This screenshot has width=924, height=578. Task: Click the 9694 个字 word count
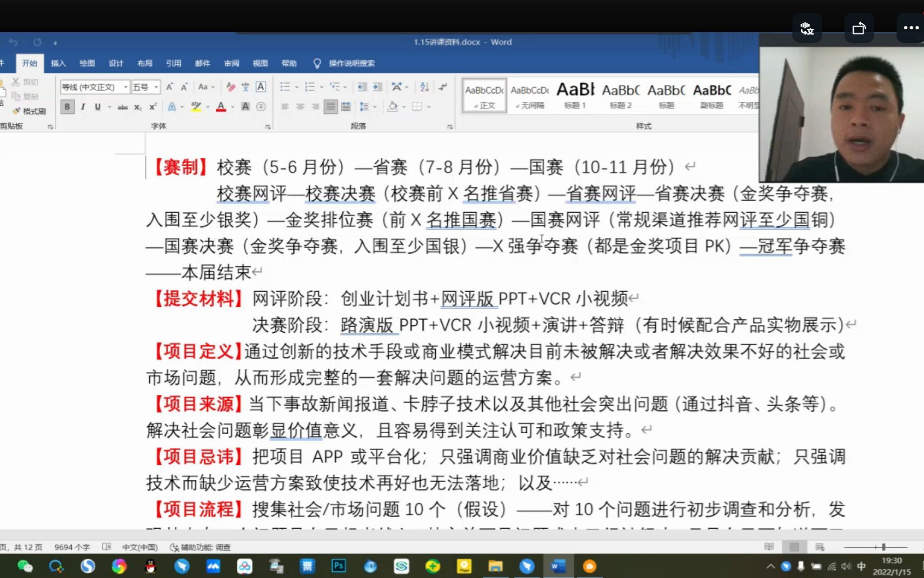coord(72,547)
